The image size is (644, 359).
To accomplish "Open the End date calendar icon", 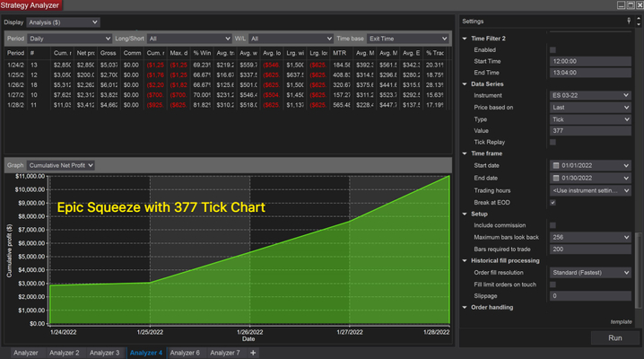I will coord(556,178).
